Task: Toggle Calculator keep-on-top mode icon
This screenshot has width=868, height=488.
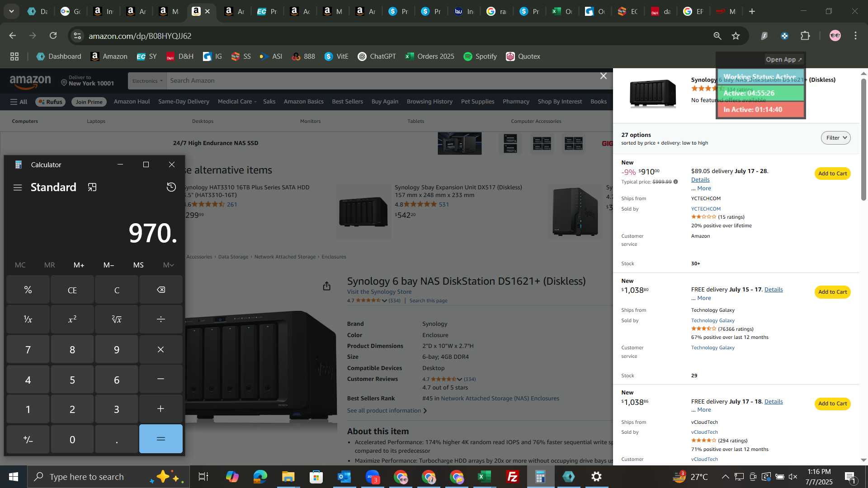Action: [92, 188]
